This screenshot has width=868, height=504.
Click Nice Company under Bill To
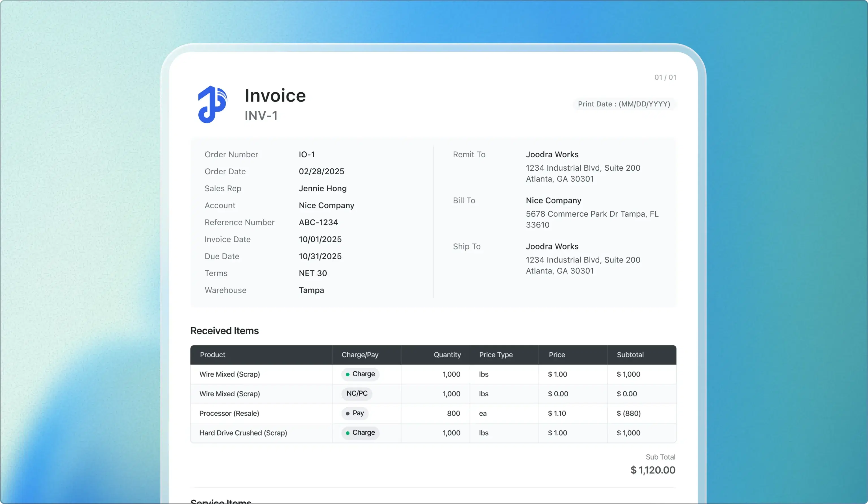[x=554, y=201]
